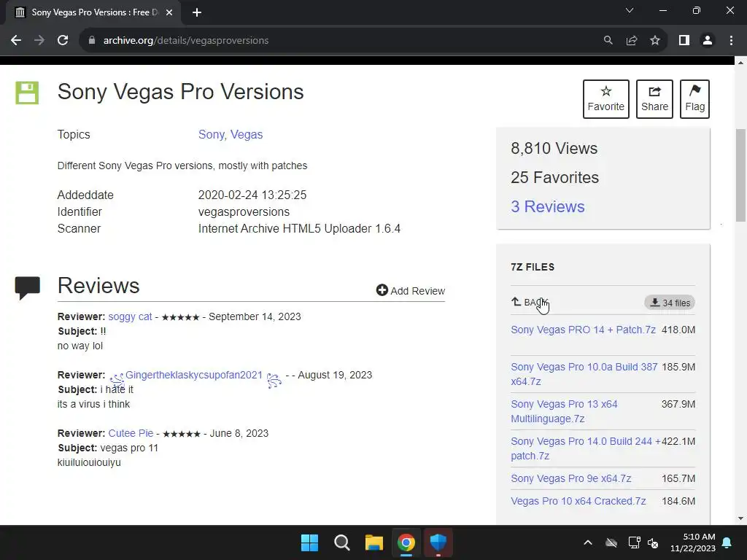This screenshot has width=747, height=560.
Task: Click the network display tray icon
Action: click(634, 542)
